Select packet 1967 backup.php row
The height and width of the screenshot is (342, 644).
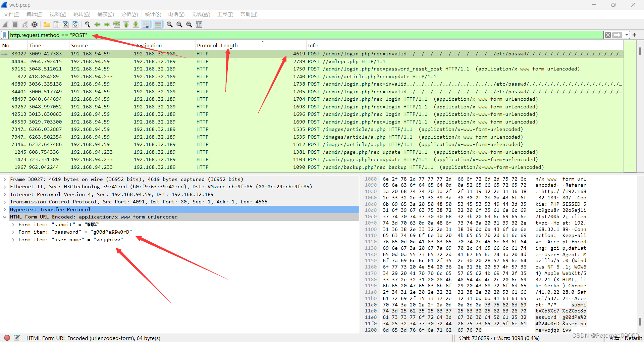312,167
